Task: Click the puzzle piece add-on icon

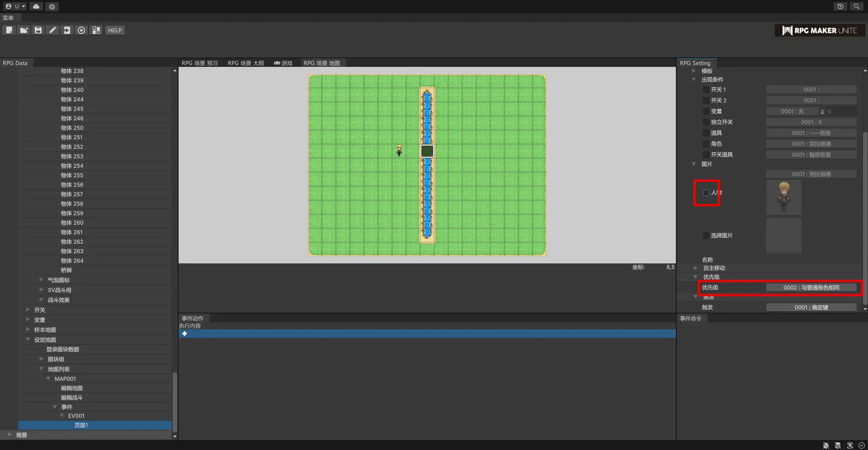Action: click(x=96, y=30)
